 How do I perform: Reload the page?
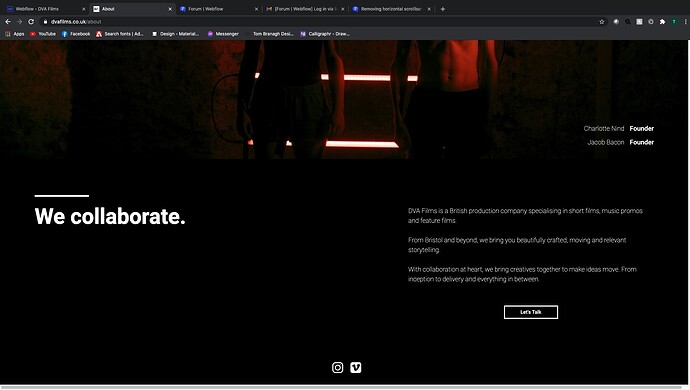(x=31, y=22)
